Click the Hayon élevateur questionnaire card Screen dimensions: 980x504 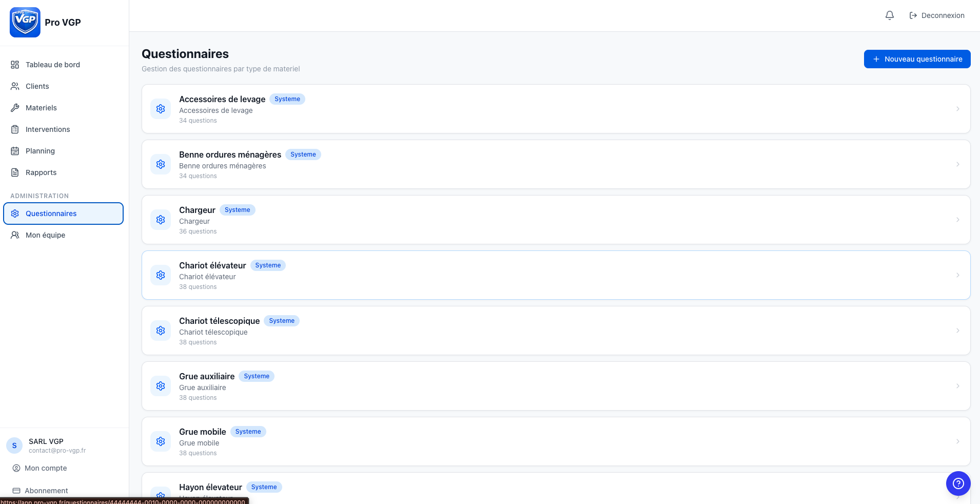556,488
